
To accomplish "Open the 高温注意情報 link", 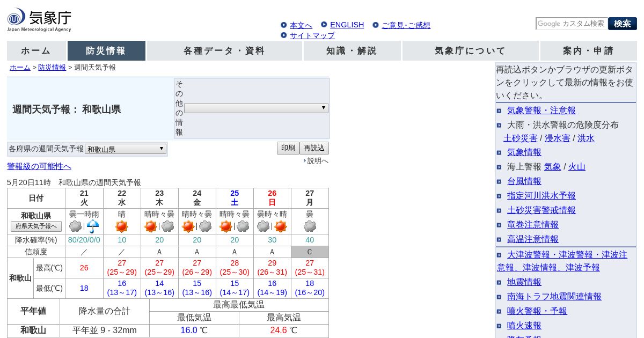I will tap(533, 239).
